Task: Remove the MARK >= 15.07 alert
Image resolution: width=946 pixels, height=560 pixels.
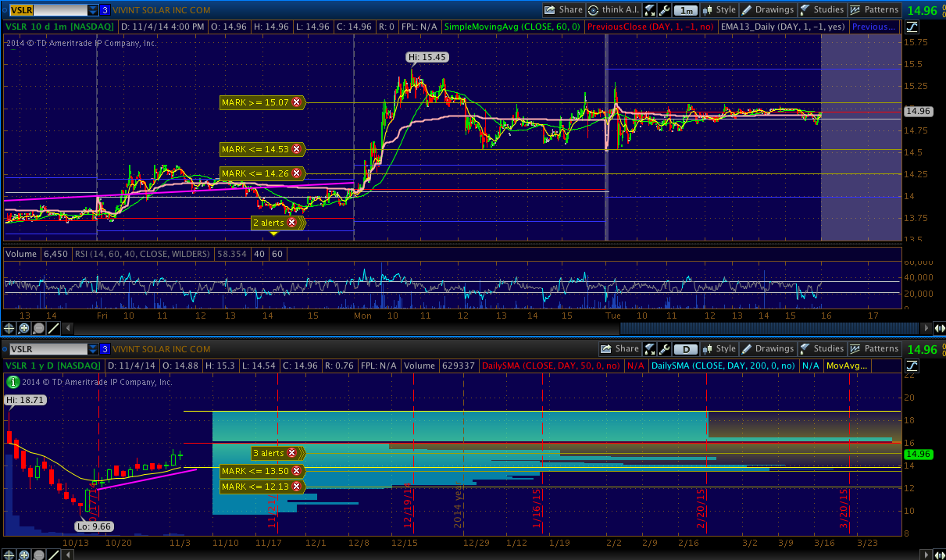Action: pyautogui.click(x=296, y=102)
